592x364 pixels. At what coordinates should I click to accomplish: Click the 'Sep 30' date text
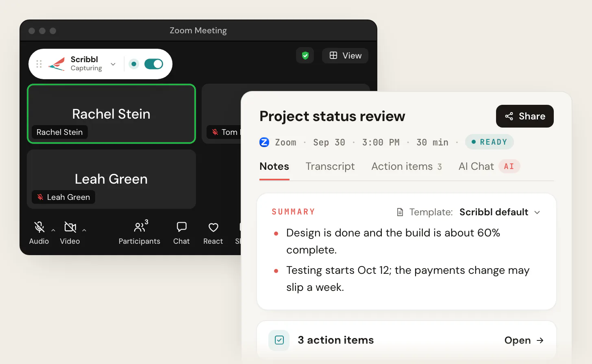[x=329, y=143]
